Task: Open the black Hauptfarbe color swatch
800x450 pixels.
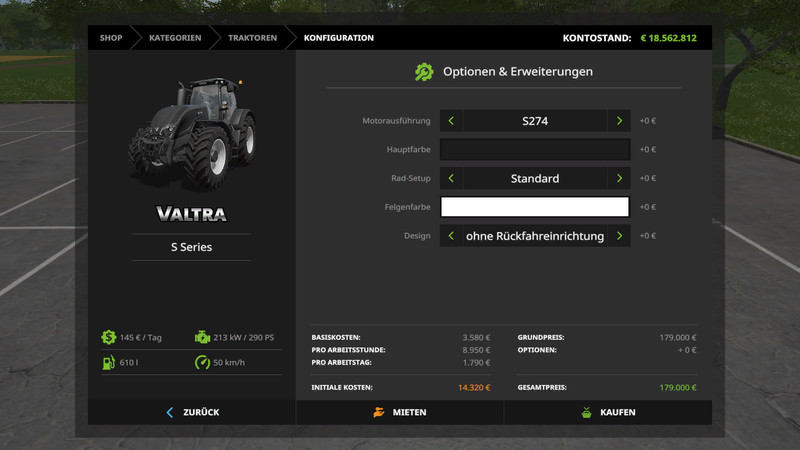Action: pos(535,150)
